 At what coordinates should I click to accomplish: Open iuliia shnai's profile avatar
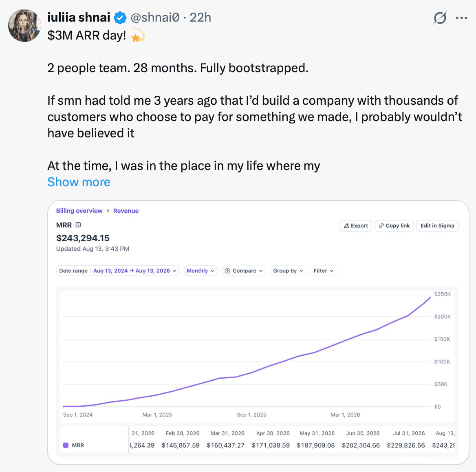point(24,26)
